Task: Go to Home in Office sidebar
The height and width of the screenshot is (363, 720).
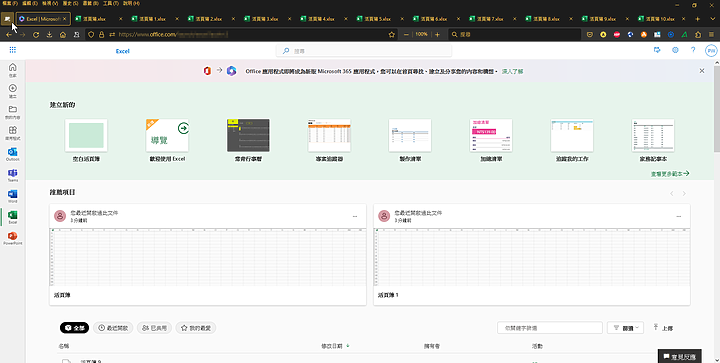Action: click(12, 70)
